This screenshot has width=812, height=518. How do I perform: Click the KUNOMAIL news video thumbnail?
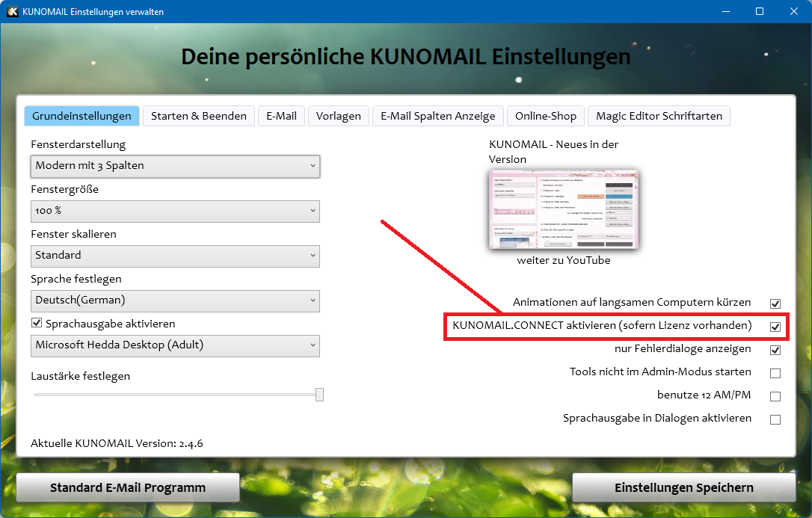[564, 209]
